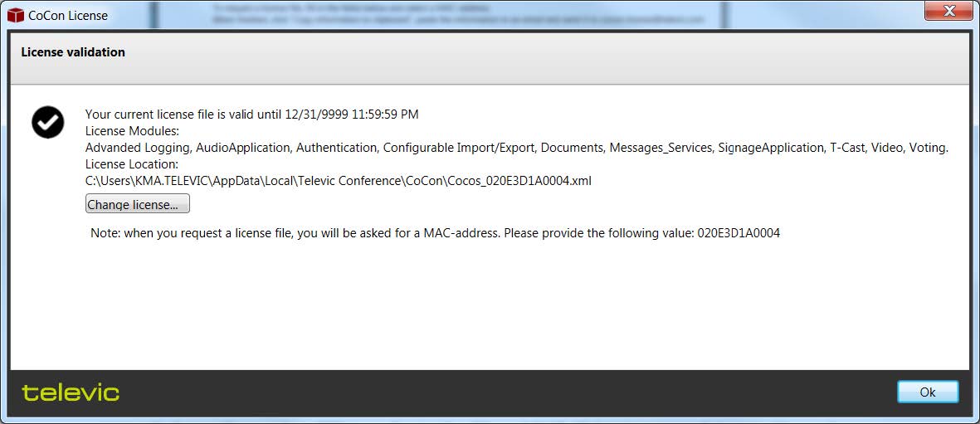The image size is (980, 424).
Task: Click the CoCon License title bar text
Action: click(68, 15)
